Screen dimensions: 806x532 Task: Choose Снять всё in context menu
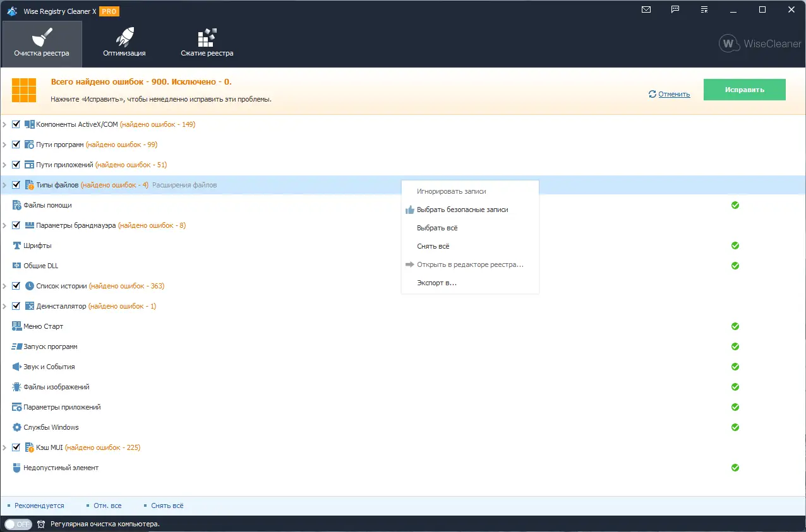click(470, 246)
